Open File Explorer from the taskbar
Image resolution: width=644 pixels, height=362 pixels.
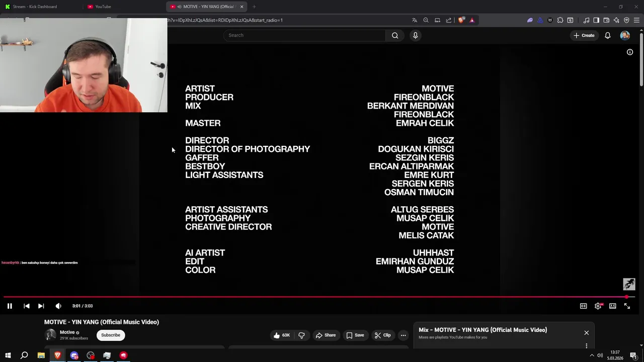coord(41,355)
